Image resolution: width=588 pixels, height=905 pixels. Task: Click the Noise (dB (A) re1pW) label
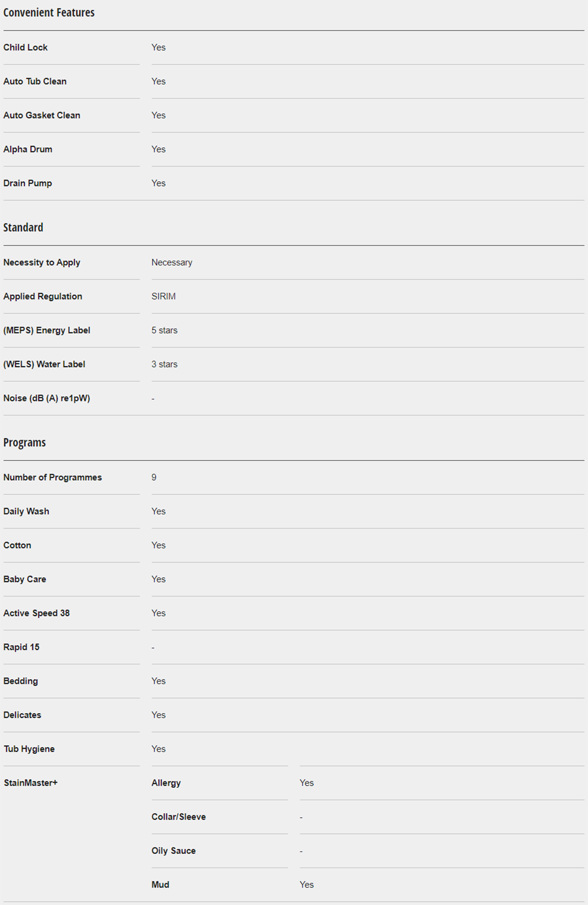coord(46,398)
